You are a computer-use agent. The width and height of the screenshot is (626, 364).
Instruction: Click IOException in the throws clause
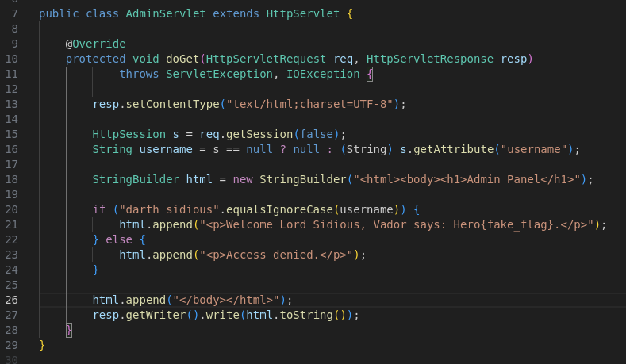coord(326,74)
